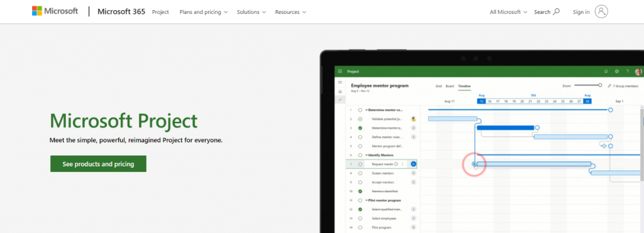
Task: Select the home icon in Project sidebar
Action: coord(340,91)
